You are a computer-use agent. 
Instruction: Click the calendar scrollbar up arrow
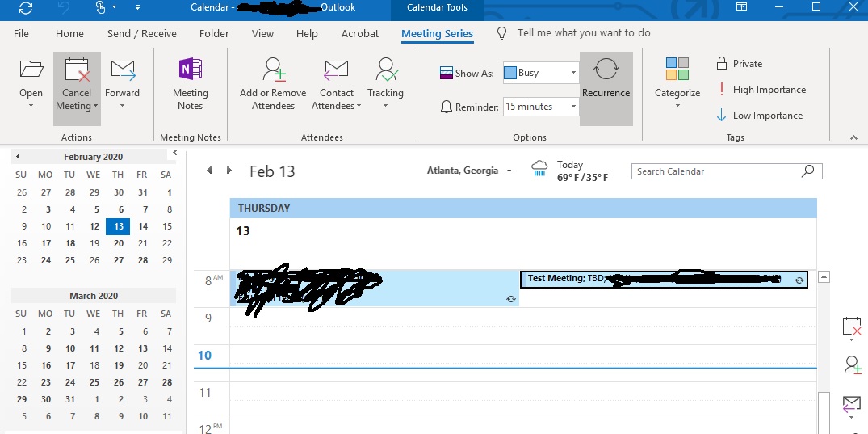pyautogui.click(x=824, y=276)
